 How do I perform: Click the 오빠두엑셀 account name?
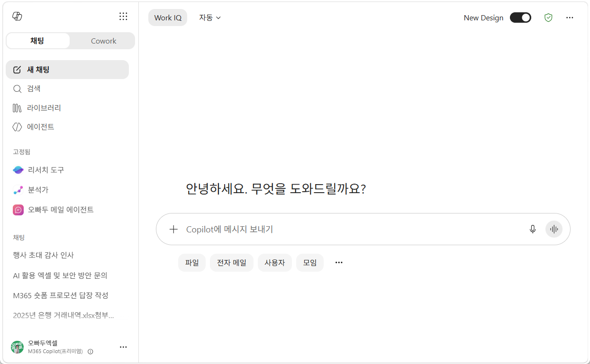pos(43,343)
